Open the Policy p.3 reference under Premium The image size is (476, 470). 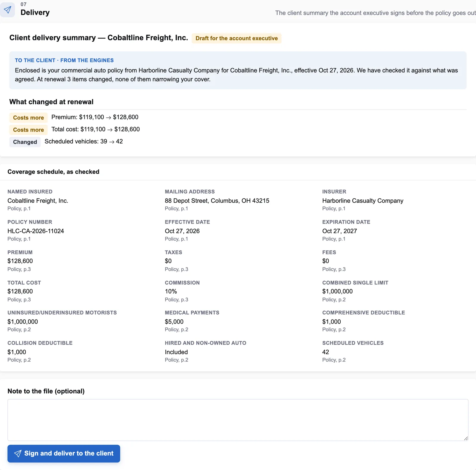click(19, 269)
